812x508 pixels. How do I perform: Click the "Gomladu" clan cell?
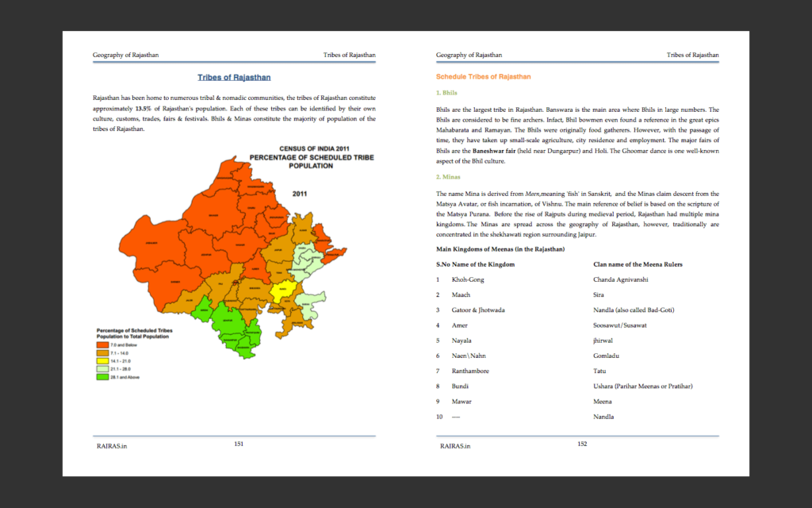pyautogui.click(x=606, y=356)
